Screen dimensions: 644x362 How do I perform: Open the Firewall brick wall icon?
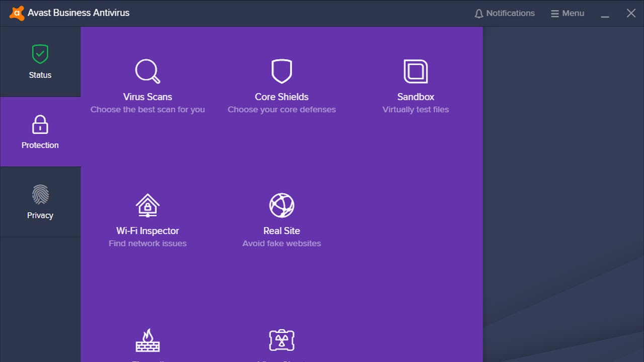tap(147, 340)
